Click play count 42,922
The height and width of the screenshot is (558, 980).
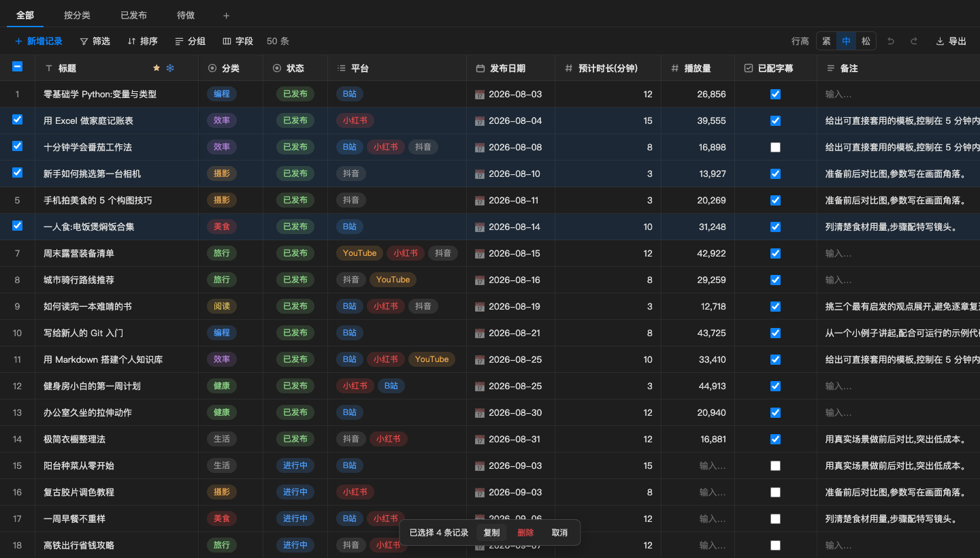coord(713,254)
